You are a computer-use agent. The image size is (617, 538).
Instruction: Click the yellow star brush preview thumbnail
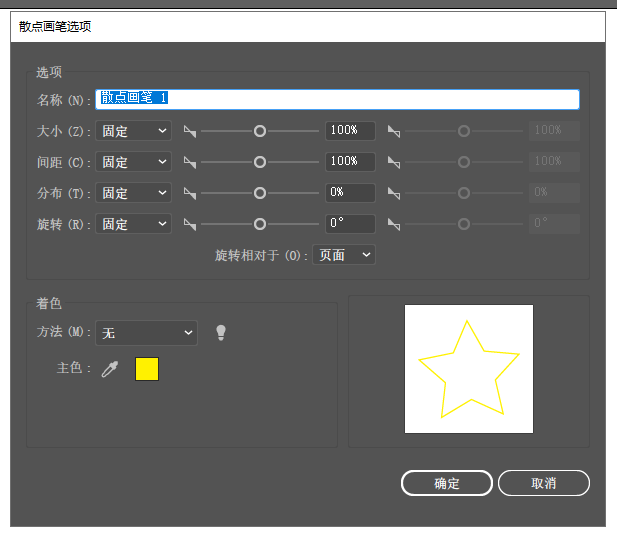(469, 369)
